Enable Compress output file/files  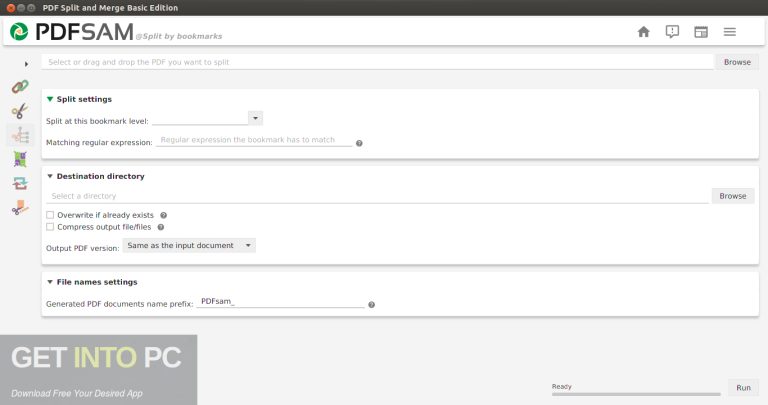(x=50, y=227)
